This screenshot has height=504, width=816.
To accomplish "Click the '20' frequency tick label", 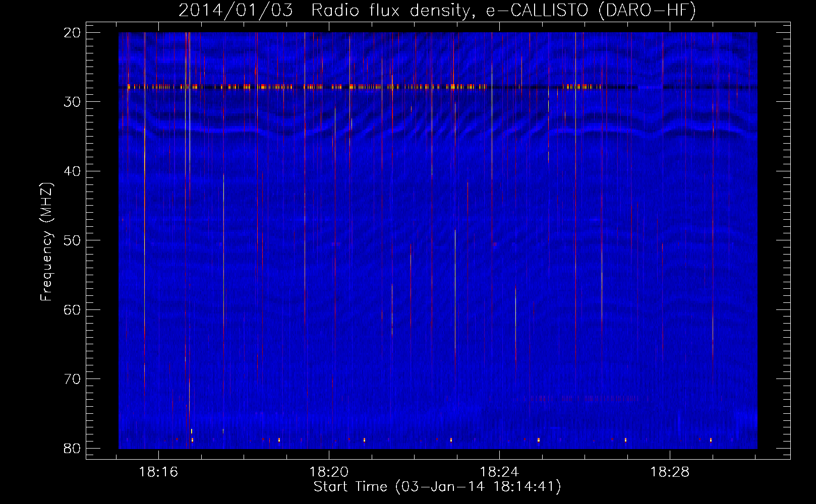I will point(73,33).
